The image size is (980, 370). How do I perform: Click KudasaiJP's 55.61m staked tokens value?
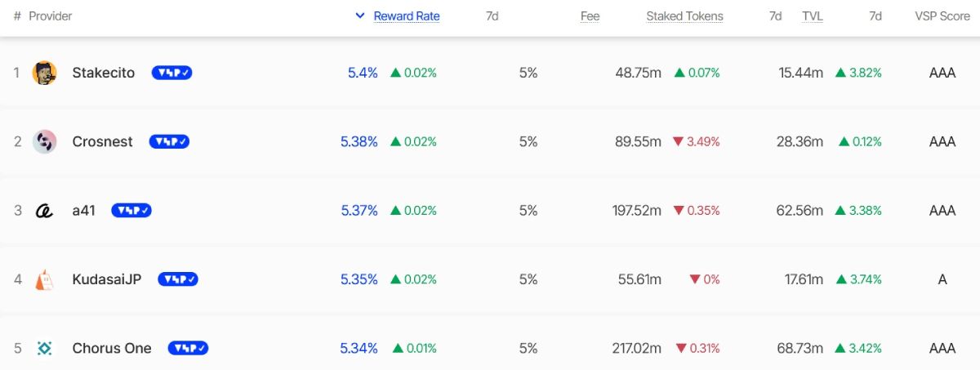click(639, 279)
